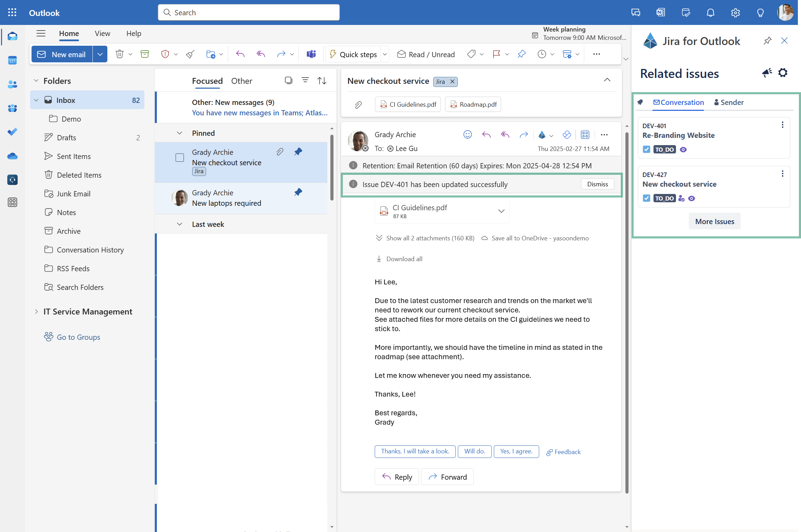
Task: Click the Jira add-in icon in message header
Action: tap(542, 135)
